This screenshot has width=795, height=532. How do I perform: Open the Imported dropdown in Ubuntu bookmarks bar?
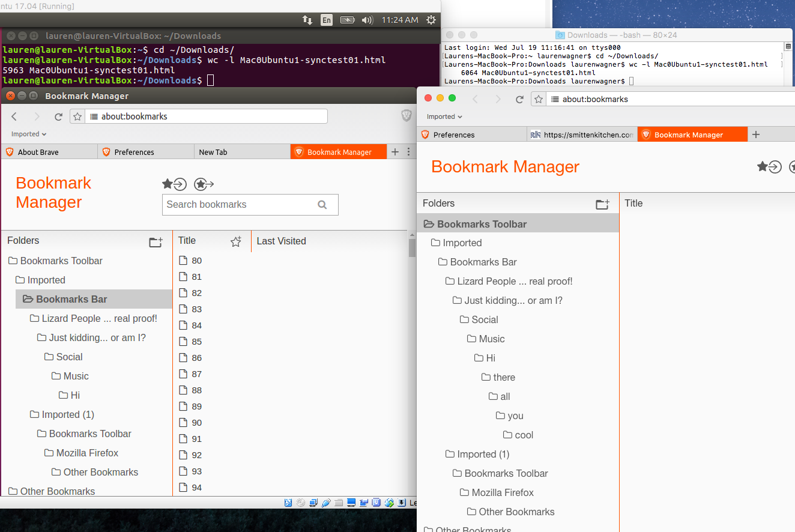(x=29, y=134)
